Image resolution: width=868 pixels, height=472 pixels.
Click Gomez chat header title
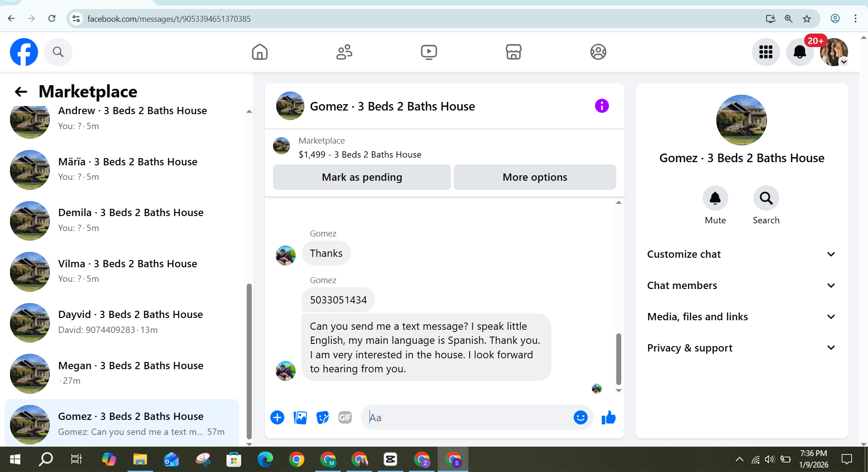click(x=392, y=106)
